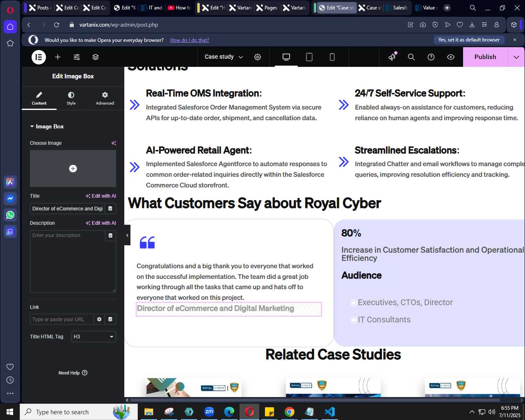Open WhatsApp in Opera sidebar
This screenshot has height=420, width=525.
tap(10, 215)
